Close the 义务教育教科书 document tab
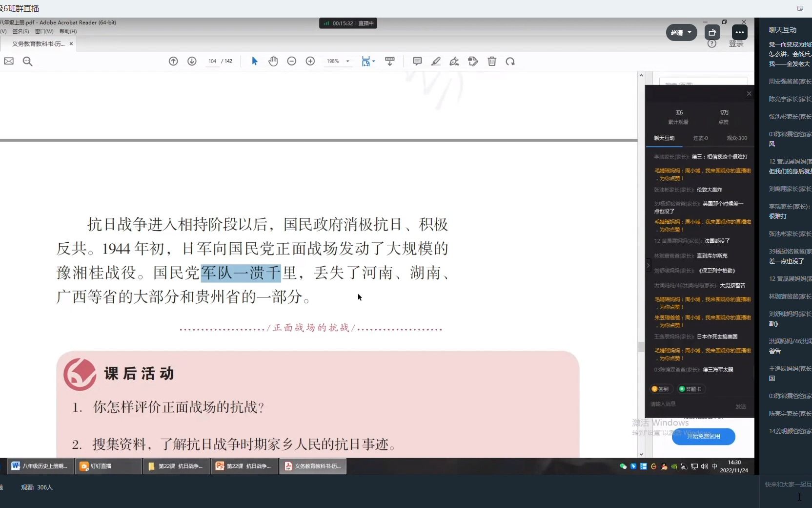 point(71,43)
